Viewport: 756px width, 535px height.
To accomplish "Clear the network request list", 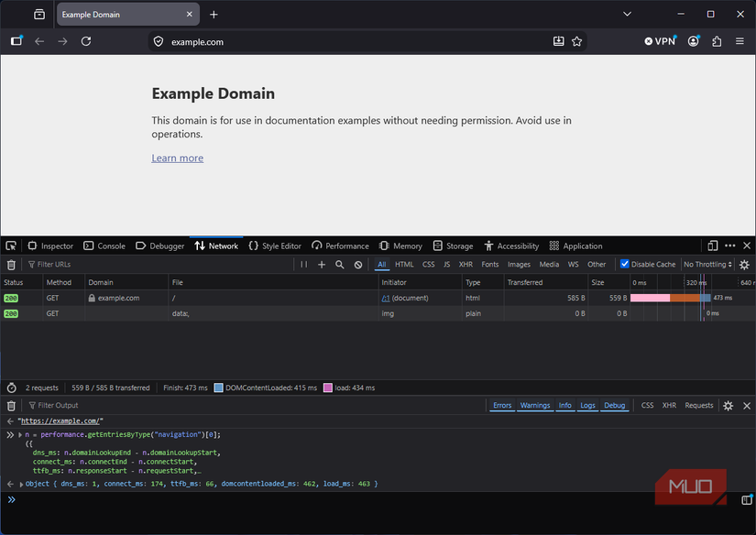I will [x=11, y=264].
